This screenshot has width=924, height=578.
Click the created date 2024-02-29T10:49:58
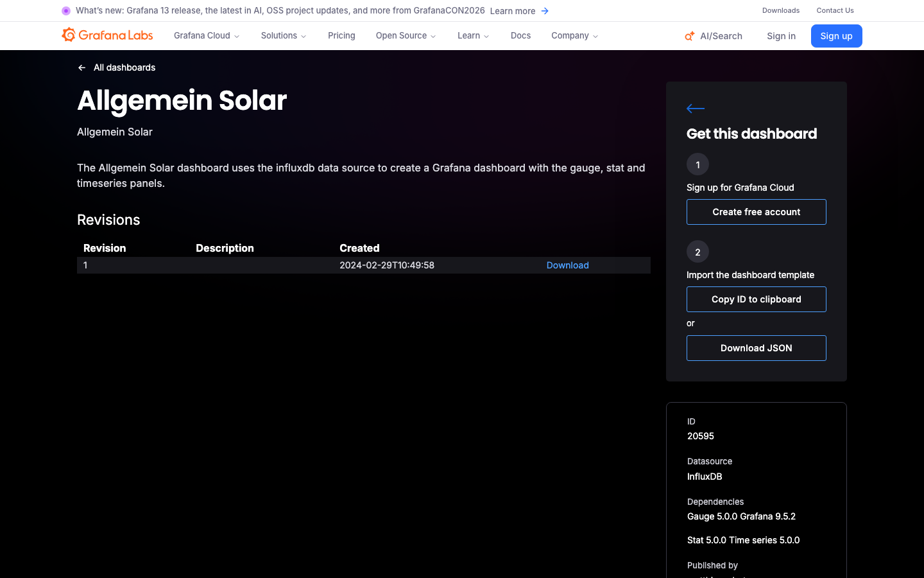pyautogui.click(x=387, y=265)
